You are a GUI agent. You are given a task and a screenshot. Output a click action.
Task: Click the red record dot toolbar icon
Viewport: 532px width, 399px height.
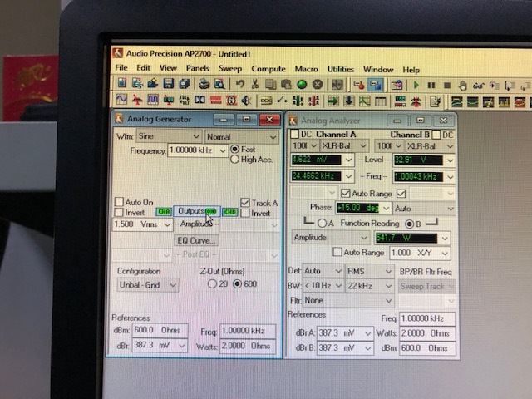[x=359, y=85]
